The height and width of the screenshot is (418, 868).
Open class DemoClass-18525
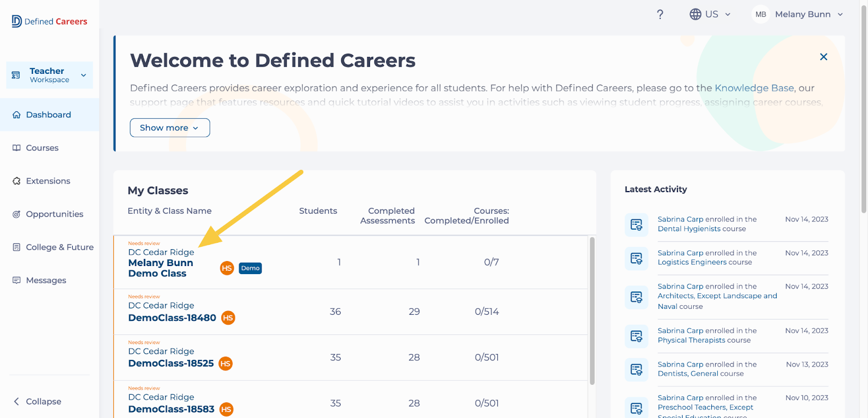171,364
